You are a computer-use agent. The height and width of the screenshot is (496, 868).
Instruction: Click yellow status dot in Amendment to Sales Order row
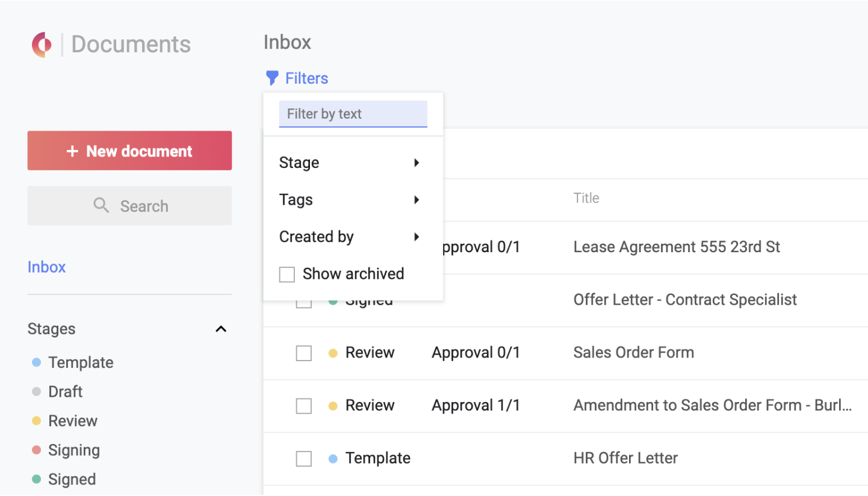[333, 406]
